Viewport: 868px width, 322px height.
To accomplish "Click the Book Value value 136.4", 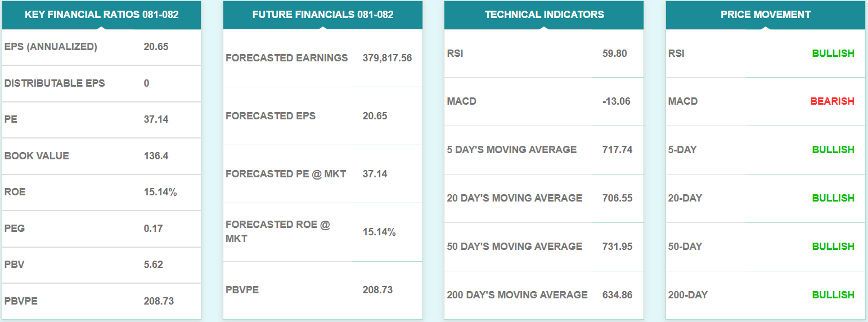I will [156, 156].
